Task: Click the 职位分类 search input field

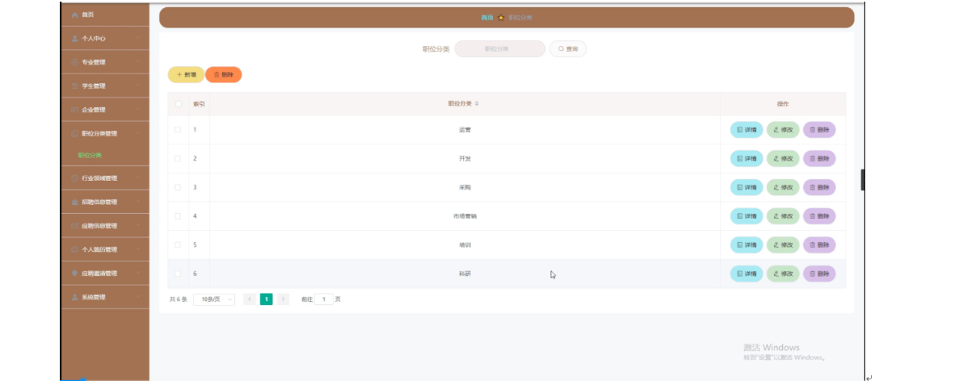Action: (500, 49)
